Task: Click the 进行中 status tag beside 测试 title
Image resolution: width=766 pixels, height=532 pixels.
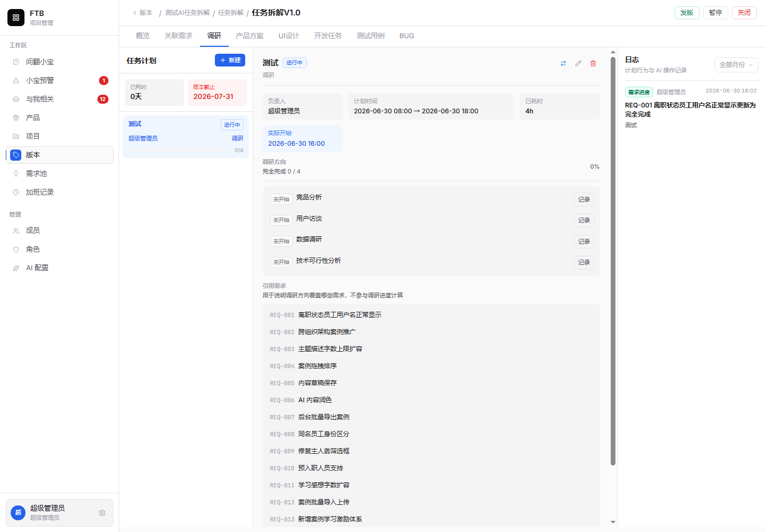Action: coord(294,63)
